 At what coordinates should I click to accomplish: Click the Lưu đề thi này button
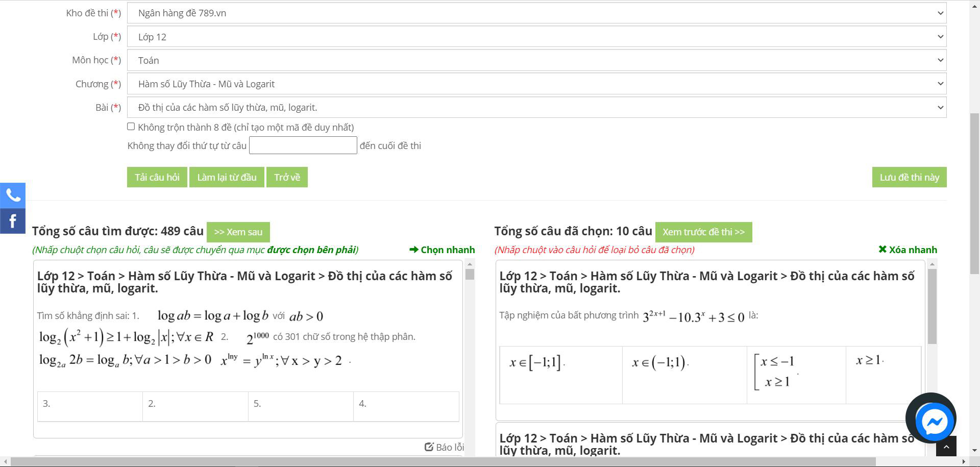[x=909, y=177]
